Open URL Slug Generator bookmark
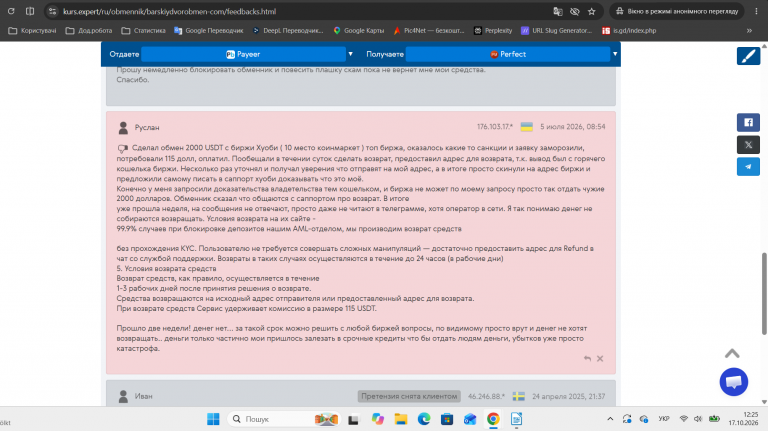The width and height of the screenshot is (768, 431). [556, 30]
